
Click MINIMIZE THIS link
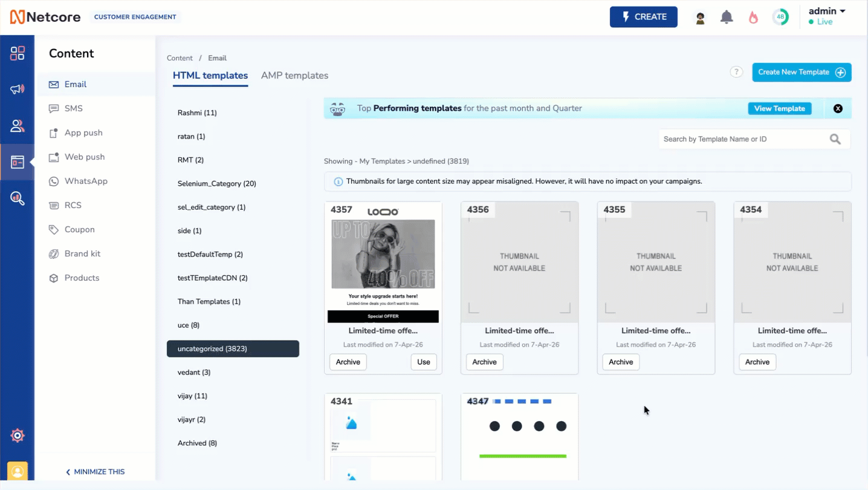coord(96,472)
